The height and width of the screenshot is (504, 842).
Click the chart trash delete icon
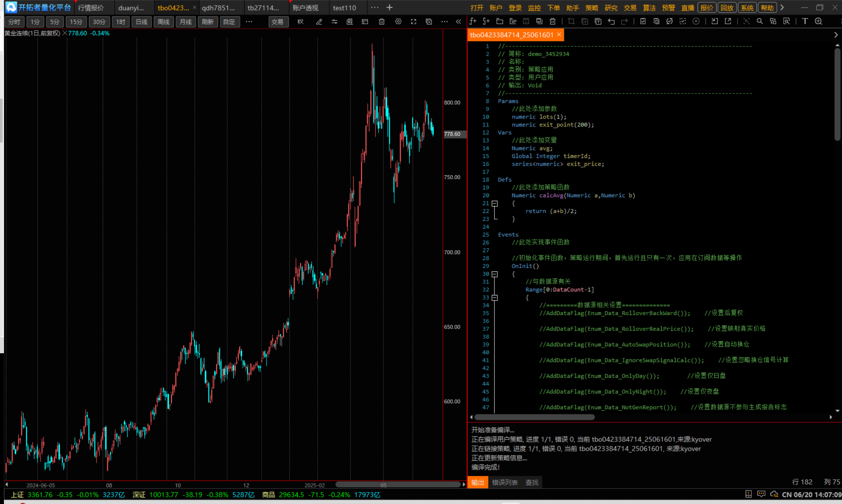pos(381,22)
